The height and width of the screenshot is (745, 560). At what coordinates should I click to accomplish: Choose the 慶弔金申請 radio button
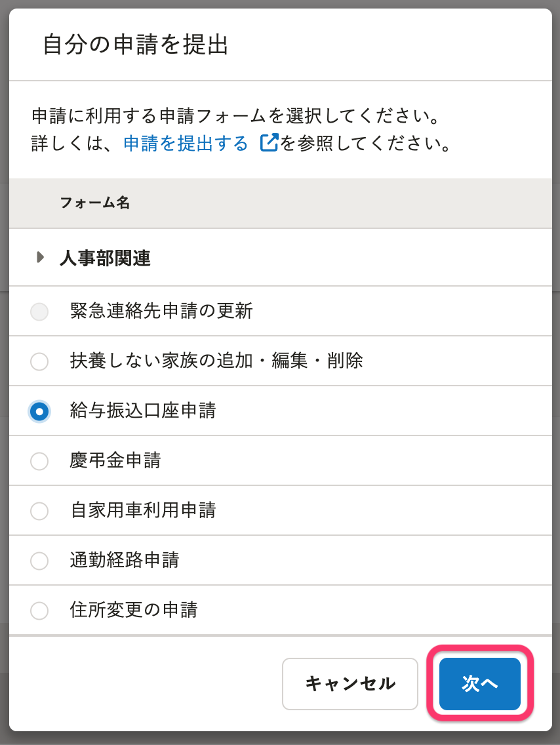point(39,461)
